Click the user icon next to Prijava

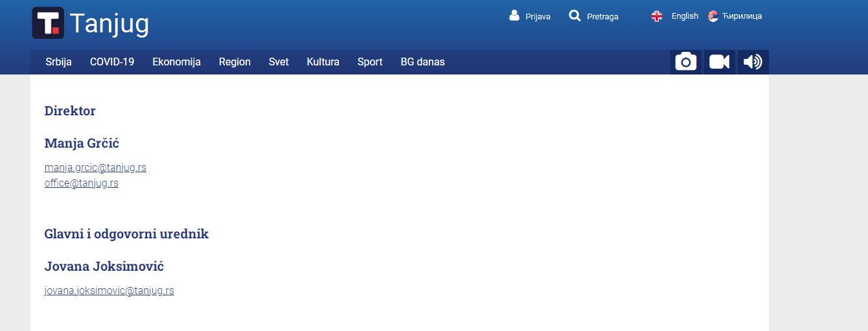pos(514,16)
